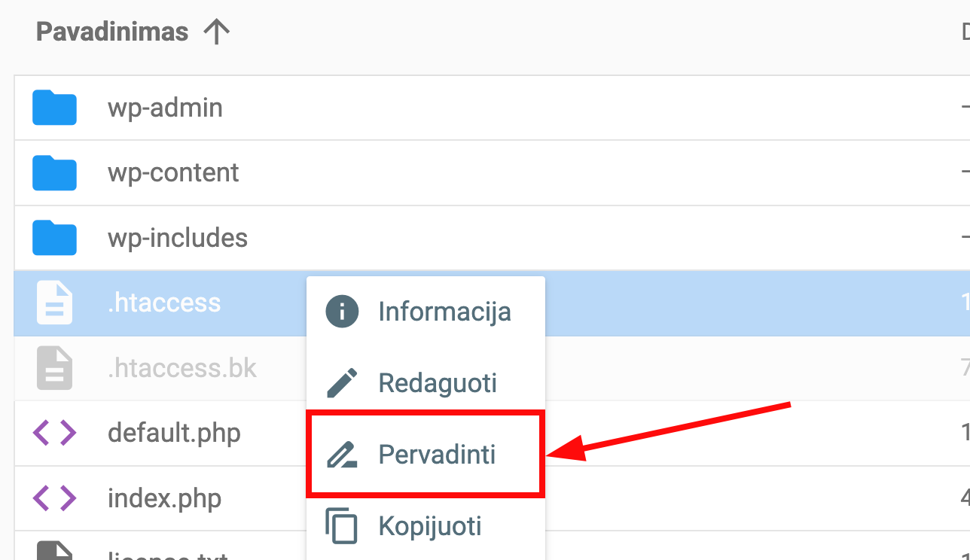970x560 pixels.
Task: Click the .htaccess file icon
Action: (54, 303)
